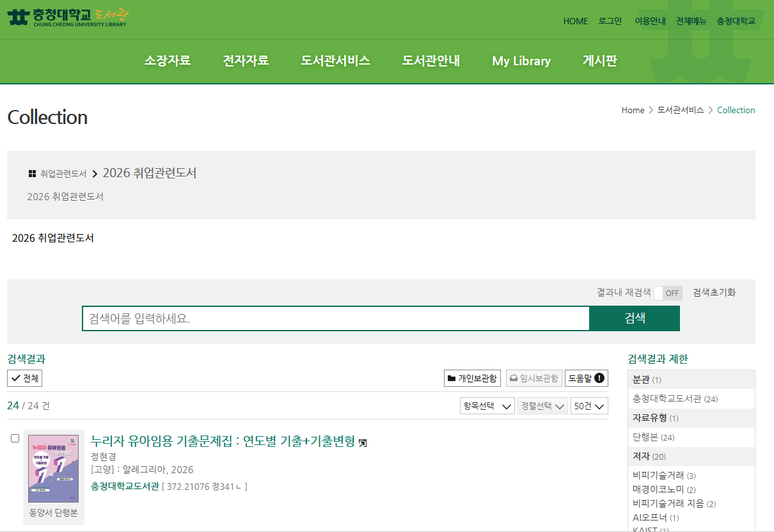The height and width of the screenshot is (532, 774).
Task: Filter by author 비피기술거래 (3)
Action: tap(664, 475)
